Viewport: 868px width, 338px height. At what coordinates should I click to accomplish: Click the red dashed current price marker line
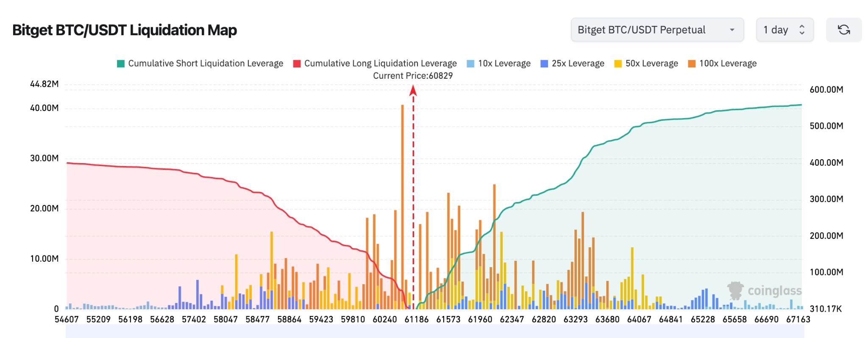click(x=413, y=197)
